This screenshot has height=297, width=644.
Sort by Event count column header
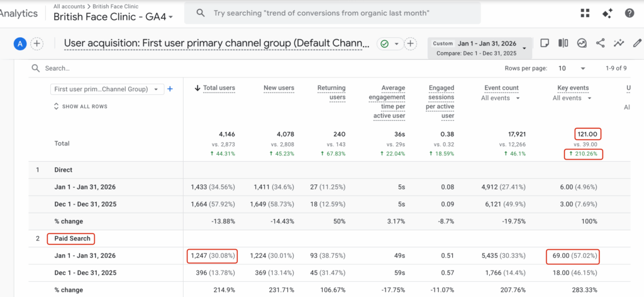[x=501, y=87]
